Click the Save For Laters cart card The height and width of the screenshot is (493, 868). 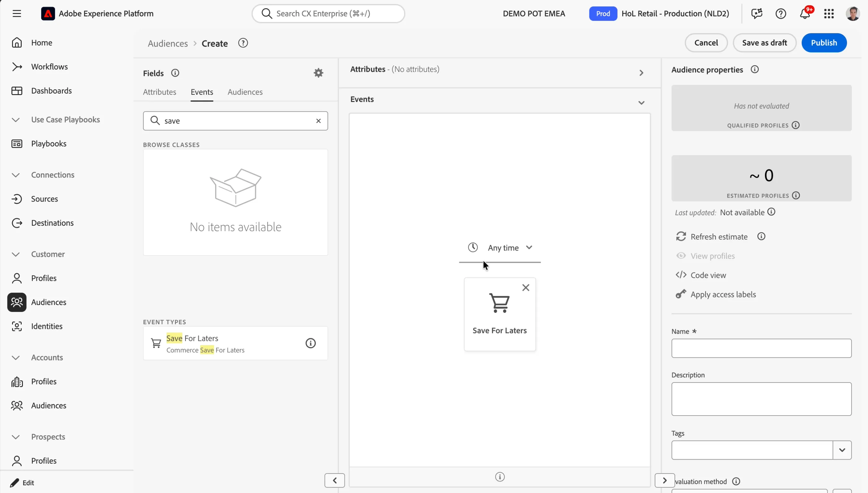pyautogui.click(x=500, y=314)
